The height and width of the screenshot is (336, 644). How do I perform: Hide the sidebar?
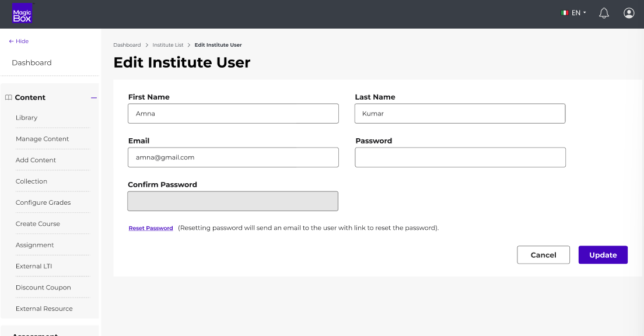(19, 41)
